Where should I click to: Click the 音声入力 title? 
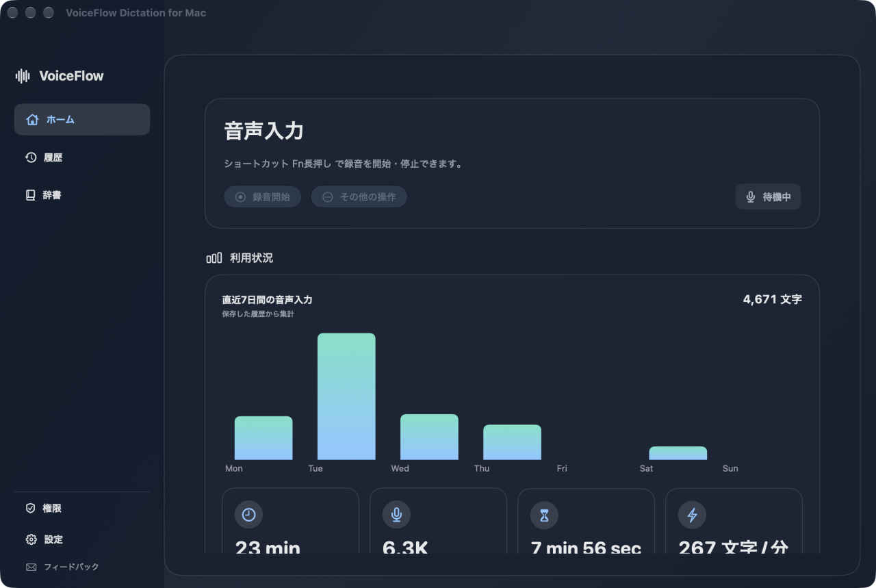[264, 131]
